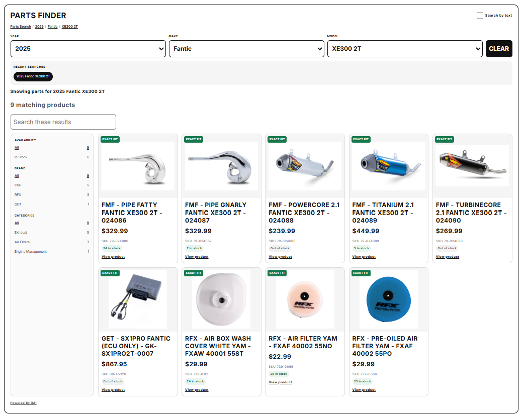View product for FMF Turbinecore 2.1

447,257
